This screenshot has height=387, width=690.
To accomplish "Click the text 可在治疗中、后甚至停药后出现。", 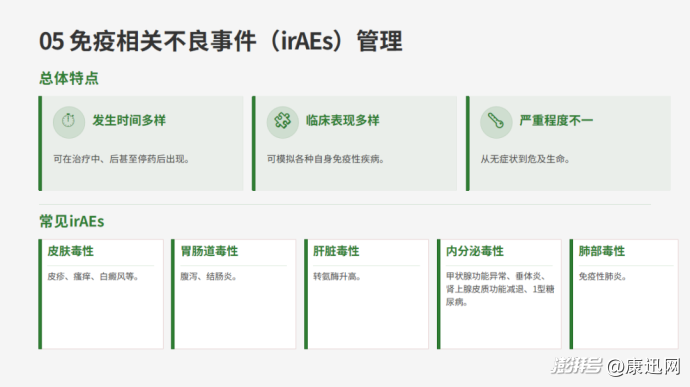I will tap(121, 159).
